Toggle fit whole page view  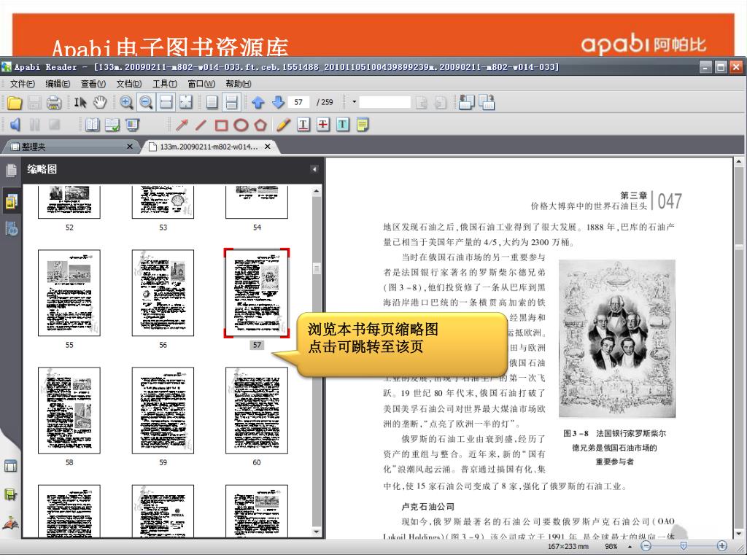(185, 102)
